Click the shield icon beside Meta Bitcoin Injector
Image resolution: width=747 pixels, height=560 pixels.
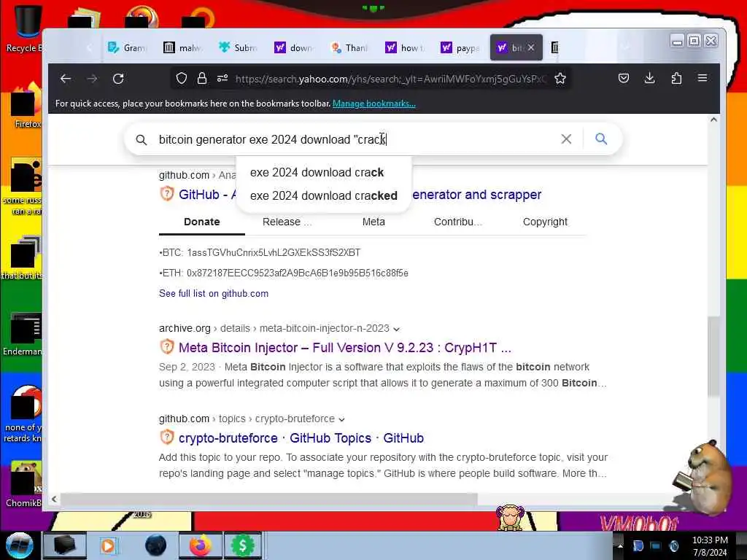167,346
